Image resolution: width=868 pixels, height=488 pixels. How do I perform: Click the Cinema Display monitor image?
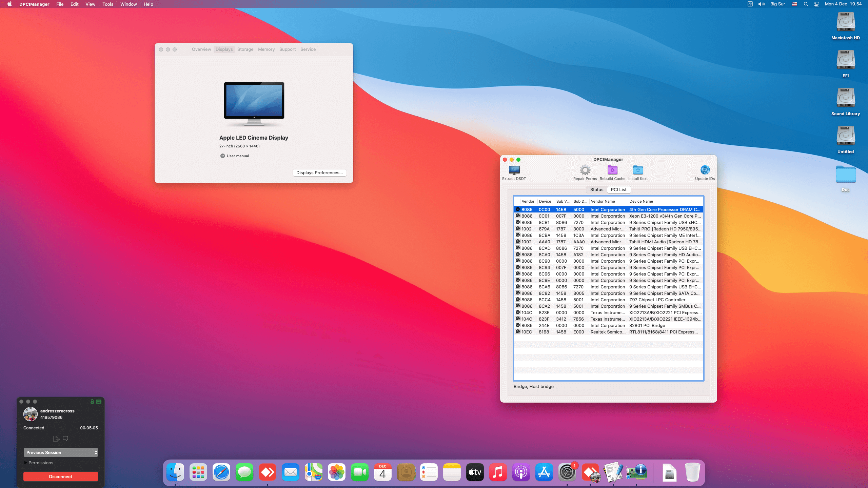coord(254,104)
